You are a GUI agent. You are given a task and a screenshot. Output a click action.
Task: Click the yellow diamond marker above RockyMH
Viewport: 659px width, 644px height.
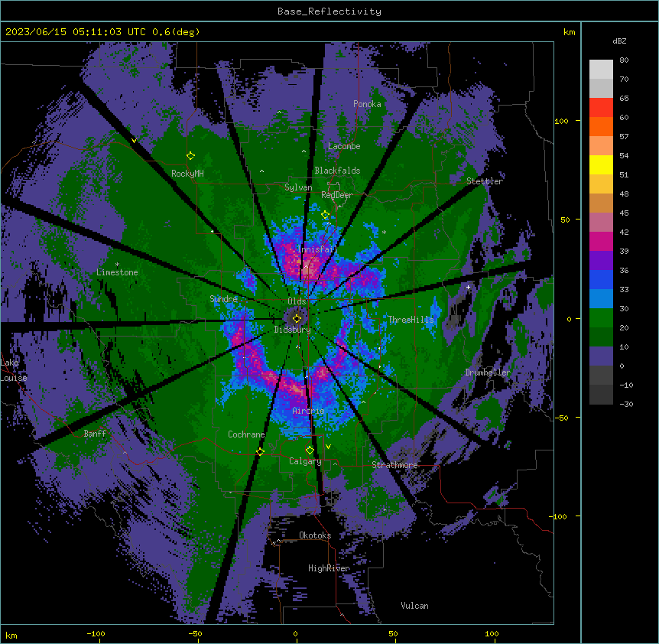tap(190, 156)
